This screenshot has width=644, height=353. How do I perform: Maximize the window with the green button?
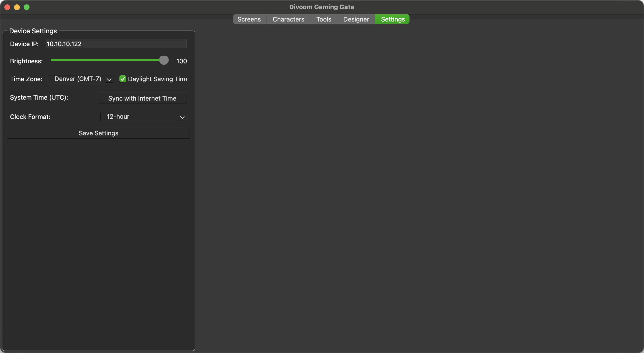(x=27, y=7)
